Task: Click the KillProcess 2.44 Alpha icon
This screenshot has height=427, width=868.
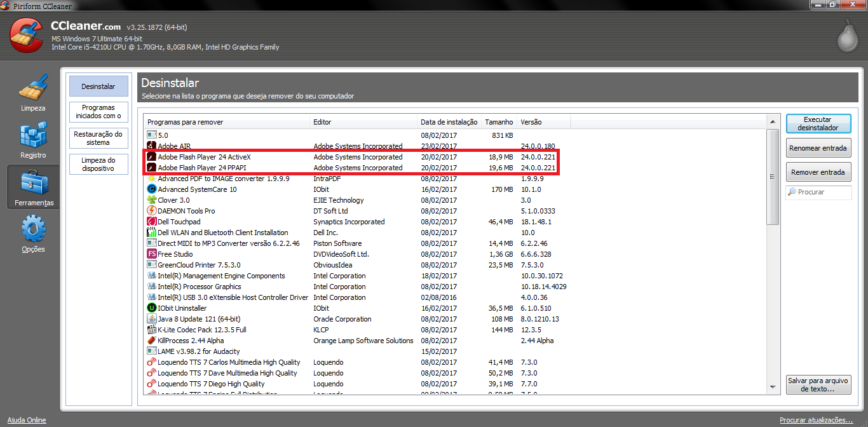Action: (152, 341)
